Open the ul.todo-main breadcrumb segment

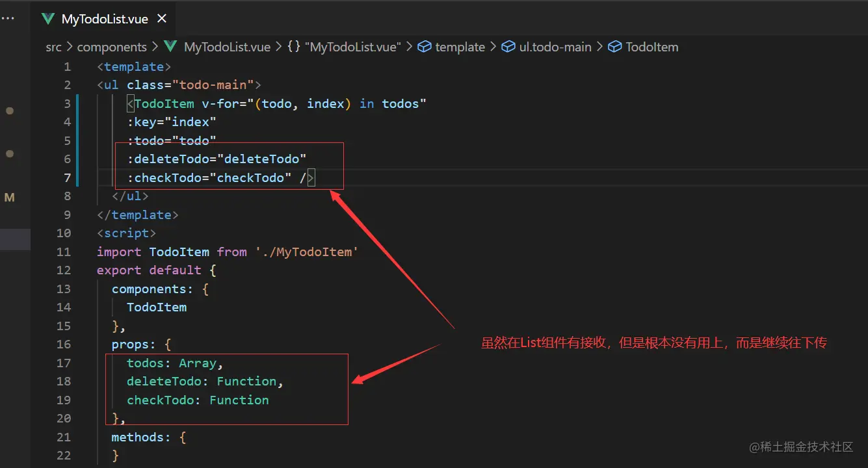point(555,47)
